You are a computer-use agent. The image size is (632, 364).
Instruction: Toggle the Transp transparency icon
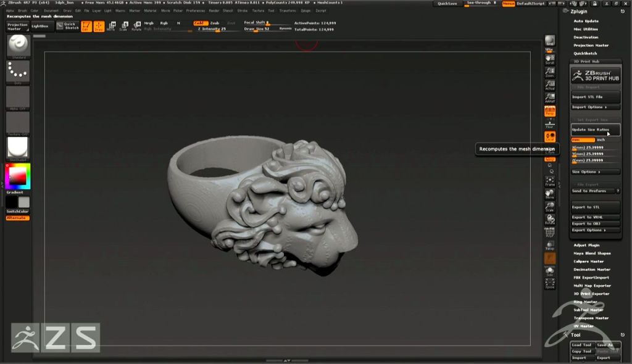pos(550,246)
